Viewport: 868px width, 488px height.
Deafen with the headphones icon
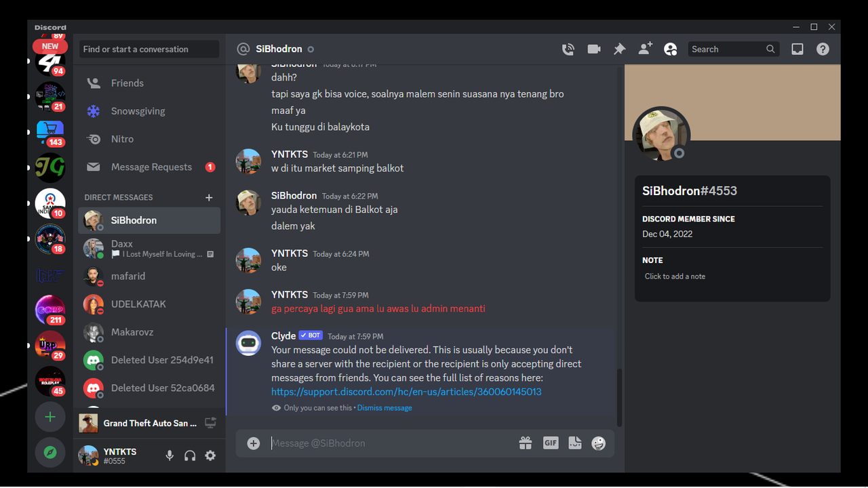[x=190, y=455]
